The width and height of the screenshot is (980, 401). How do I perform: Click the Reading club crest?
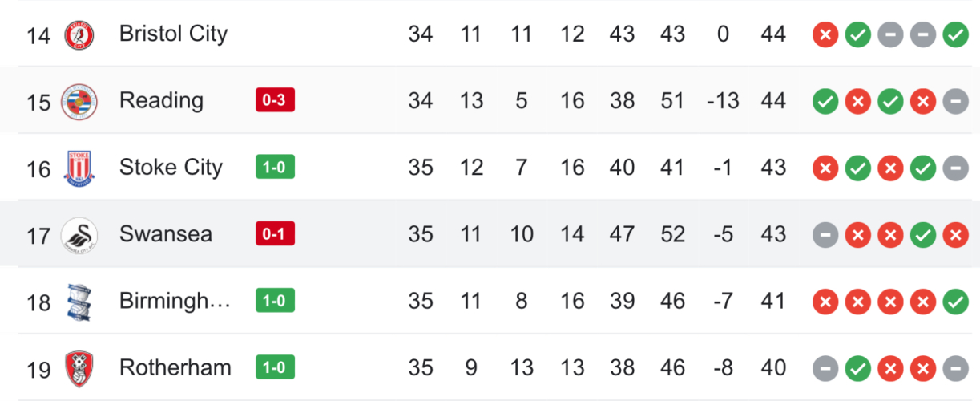(x=79, y=102)
